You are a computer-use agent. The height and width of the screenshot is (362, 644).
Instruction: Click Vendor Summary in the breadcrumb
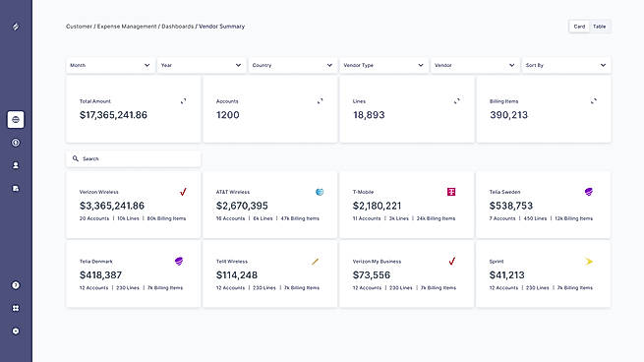point(222,27)
